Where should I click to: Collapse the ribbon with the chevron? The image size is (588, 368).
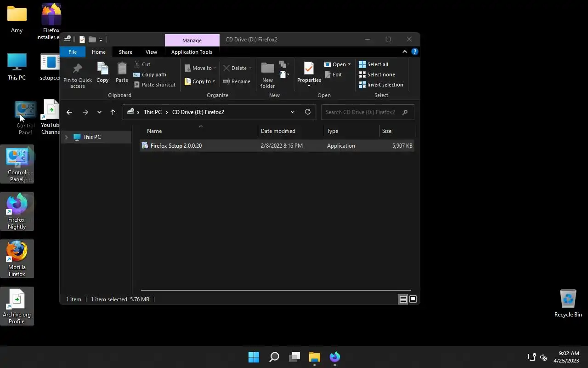coord(405,52)
